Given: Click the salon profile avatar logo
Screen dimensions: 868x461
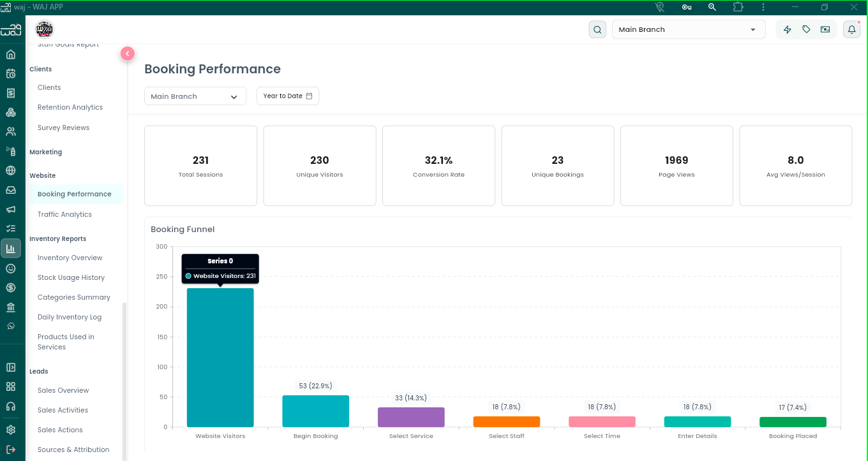Looking at the screenshot, I should pos(45,29).
